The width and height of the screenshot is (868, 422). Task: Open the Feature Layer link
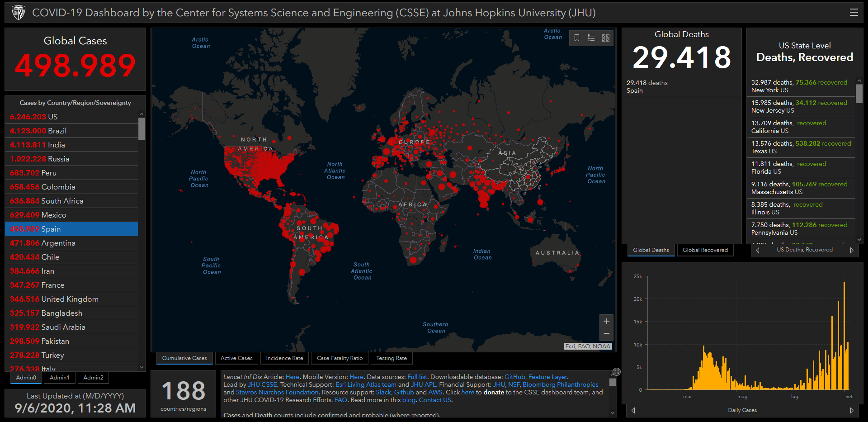(547, 377)
